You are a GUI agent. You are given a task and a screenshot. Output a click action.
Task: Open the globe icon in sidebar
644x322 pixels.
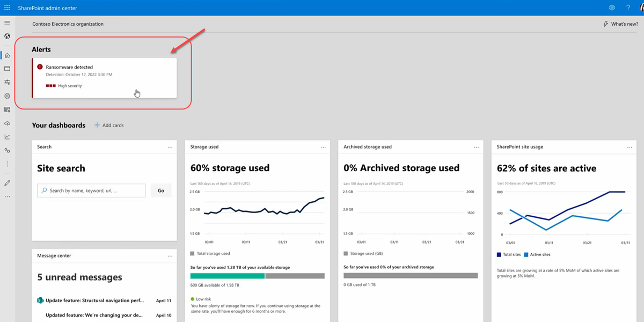point(7,36)
